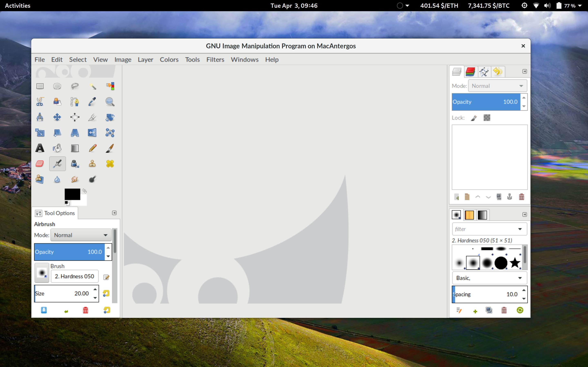The image size is (588, 367).
Task: Click the Smudge tool icon
Action: point(75,179)
